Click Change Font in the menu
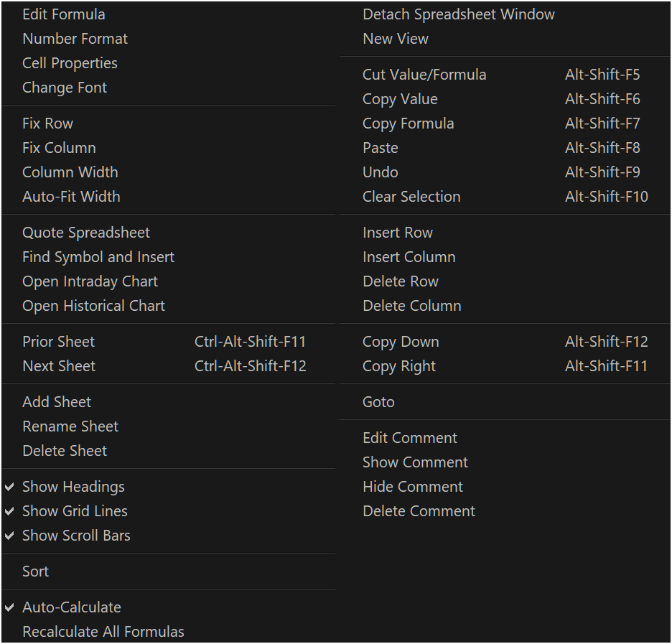Image resolution: width=672 pixels, height=644 pixels. pos(64,88)
